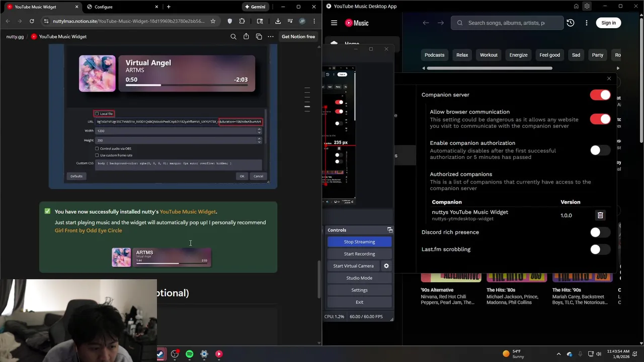Viewport: 644px width, 362px height.
Task: Toggle Companion server switch
Action: [x=600, y=95]
